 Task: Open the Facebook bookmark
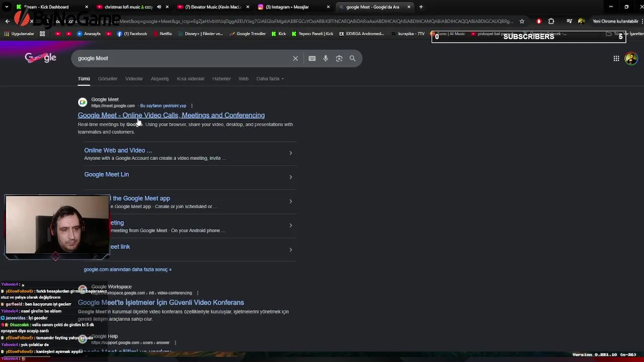coord(132,34)
